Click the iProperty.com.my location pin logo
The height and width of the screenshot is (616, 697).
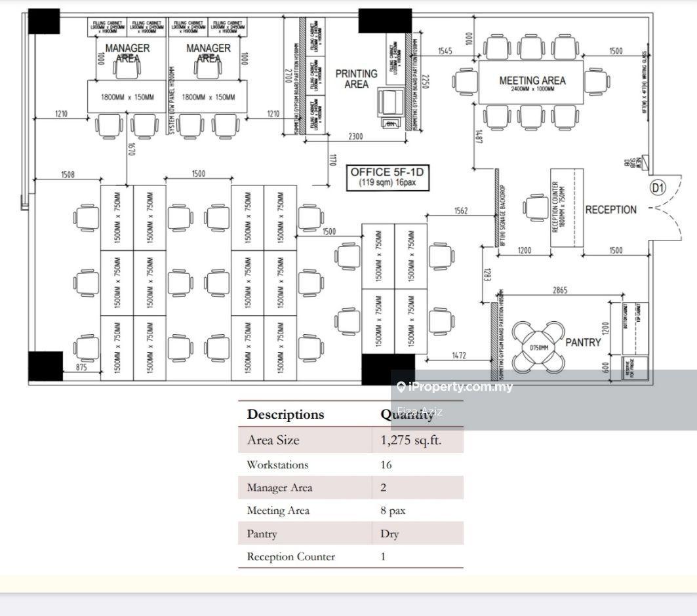(401, 387)
